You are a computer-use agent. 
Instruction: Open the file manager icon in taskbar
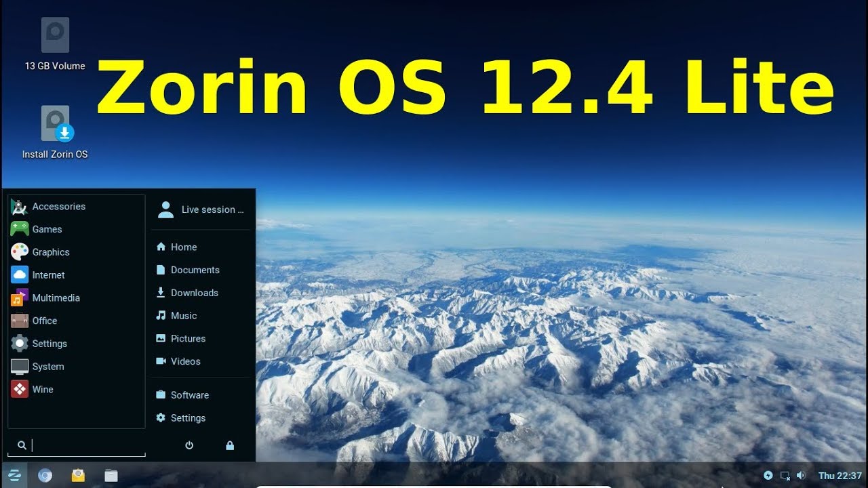(111, 476)
